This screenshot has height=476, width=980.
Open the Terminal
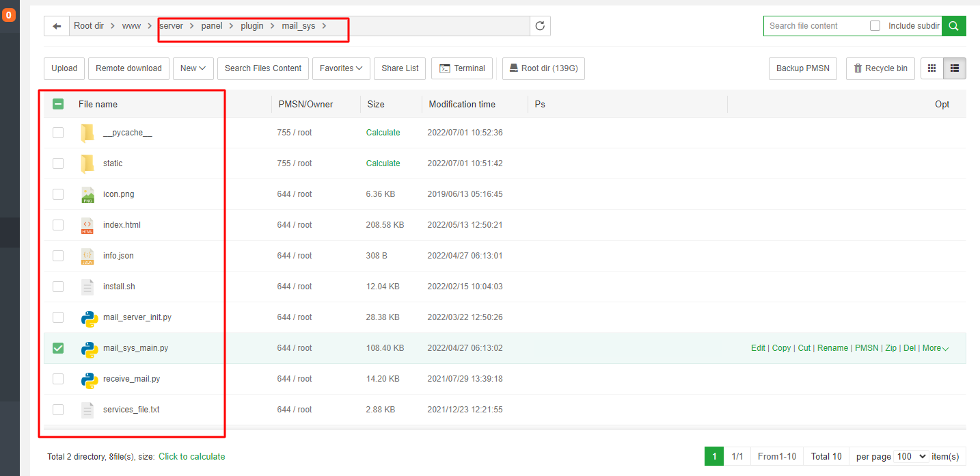pyautogui.click(x=462, y=68)
